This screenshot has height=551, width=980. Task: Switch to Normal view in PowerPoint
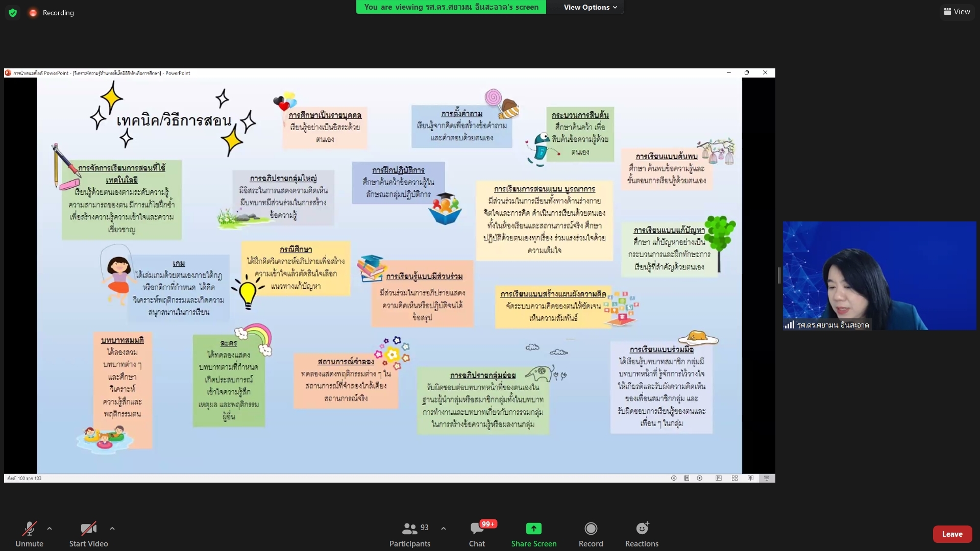(x=719, y=478)
